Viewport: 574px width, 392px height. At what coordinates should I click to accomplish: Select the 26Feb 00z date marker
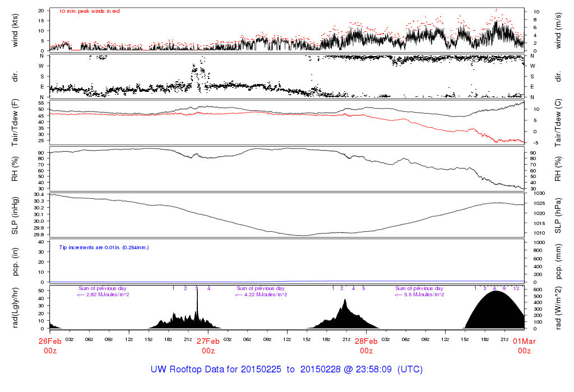[50, 346]
